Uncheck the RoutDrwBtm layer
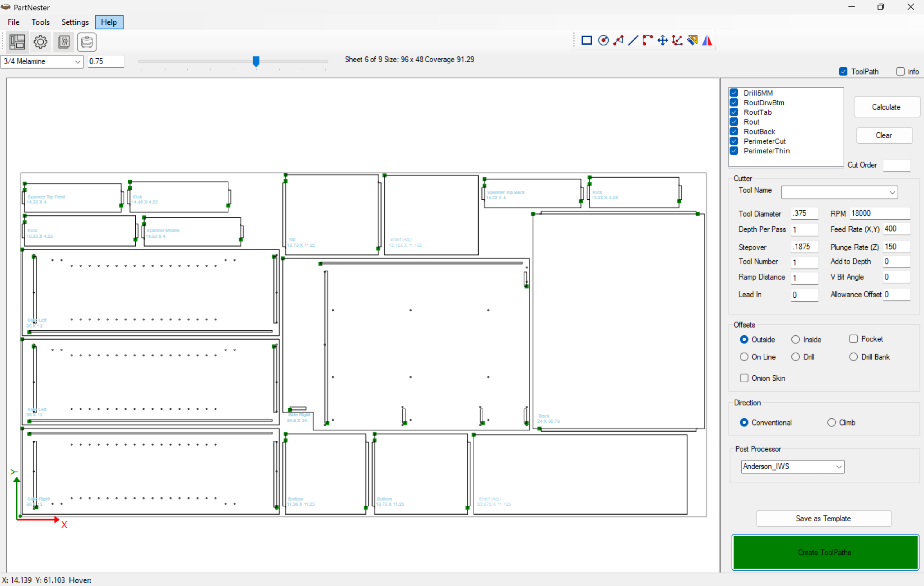The width and height of the screenshot is (924, 586). pos(734,102)
